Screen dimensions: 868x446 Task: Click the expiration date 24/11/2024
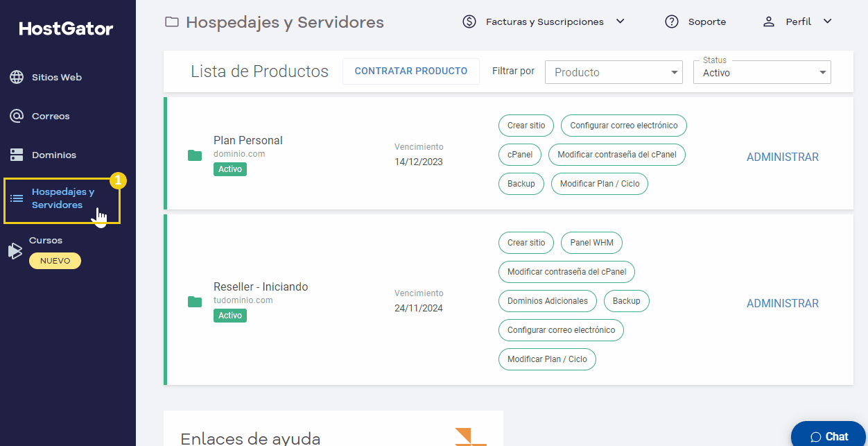pos(419,308)
